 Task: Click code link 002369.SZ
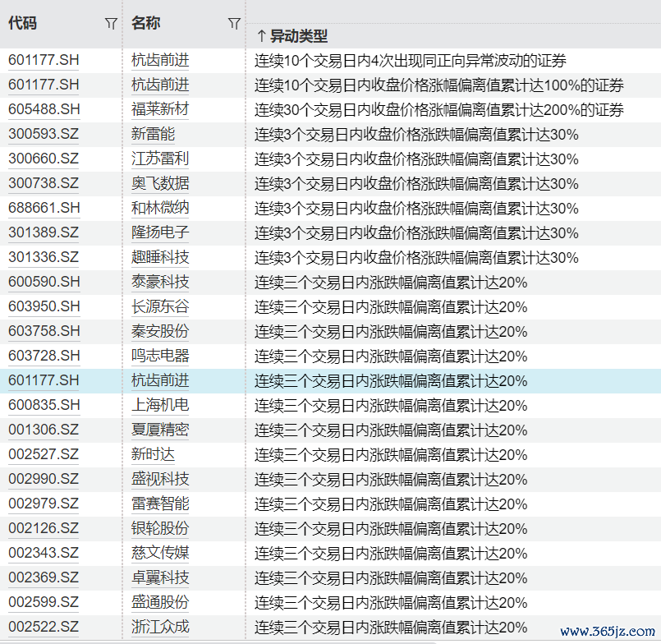(44, 577)
